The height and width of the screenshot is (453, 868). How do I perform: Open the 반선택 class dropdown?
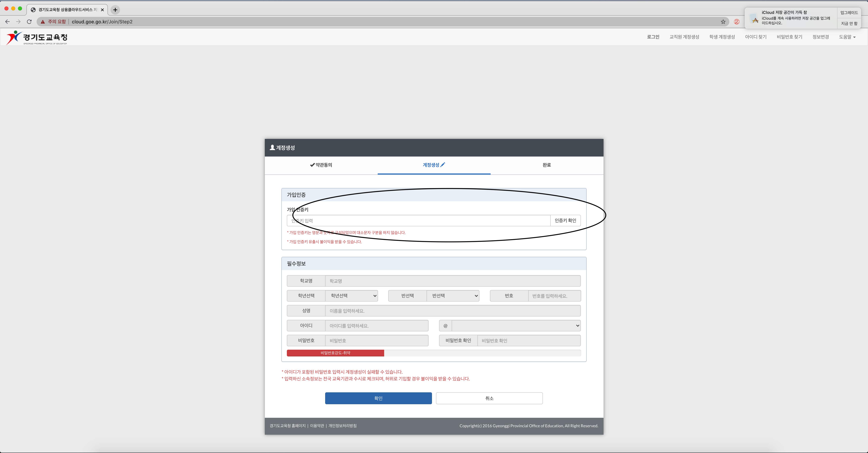pyautogui.click(x=453, y=296)
